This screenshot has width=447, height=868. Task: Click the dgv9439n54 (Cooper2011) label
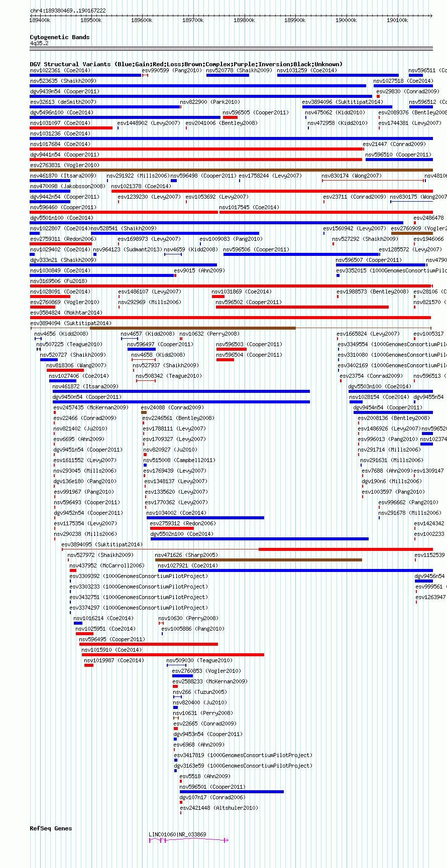coord(65,91)
